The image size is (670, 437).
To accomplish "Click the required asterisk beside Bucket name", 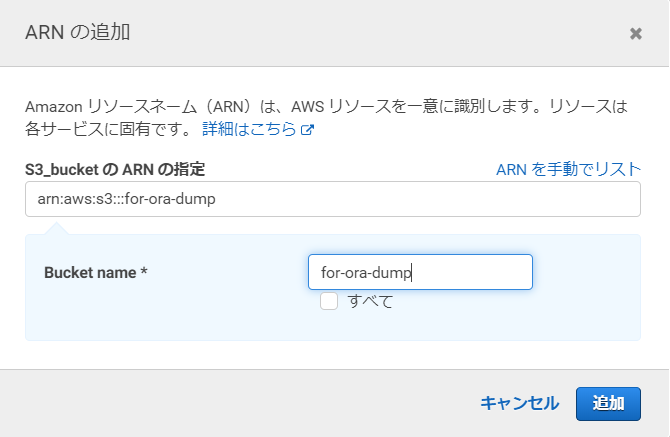I will [x=144, y=271].
